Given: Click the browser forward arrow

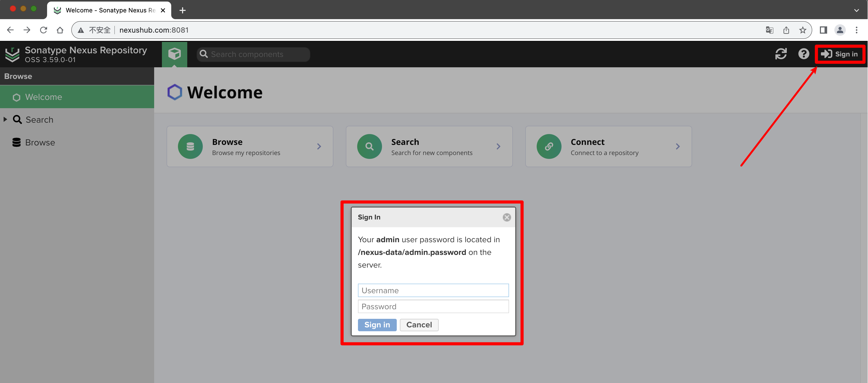Looking at the screenshot, I should [27, 30].
